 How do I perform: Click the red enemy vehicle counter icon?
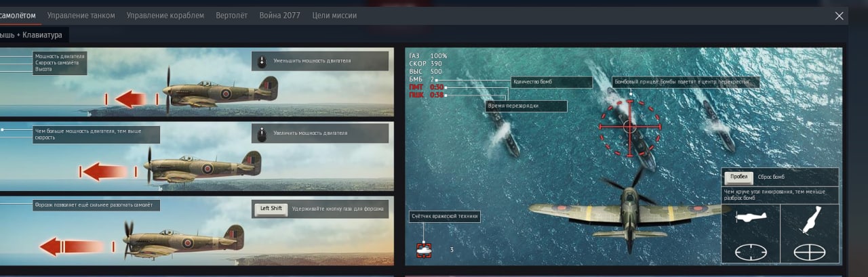[425, 249]
